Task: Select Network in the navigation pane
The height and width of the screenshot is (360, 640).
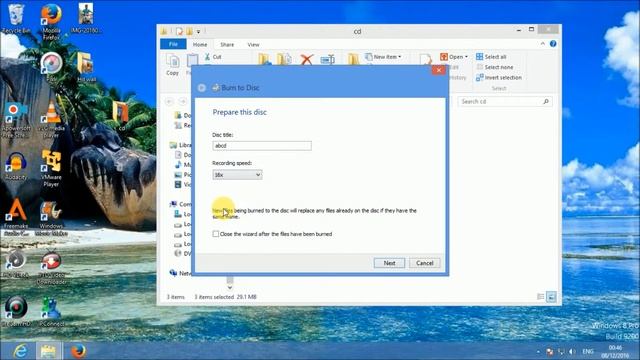Action: [x=180, y=273]
